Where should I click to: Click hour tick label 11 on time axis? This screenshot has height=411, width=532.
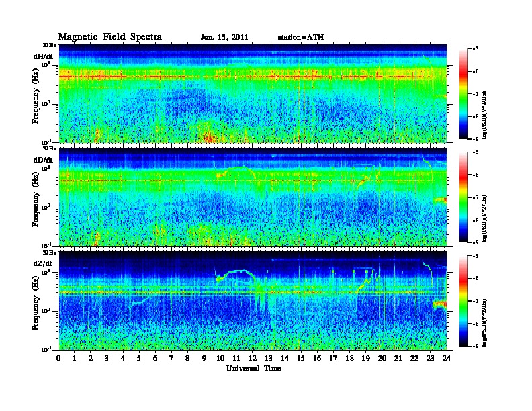pos(236,358)
